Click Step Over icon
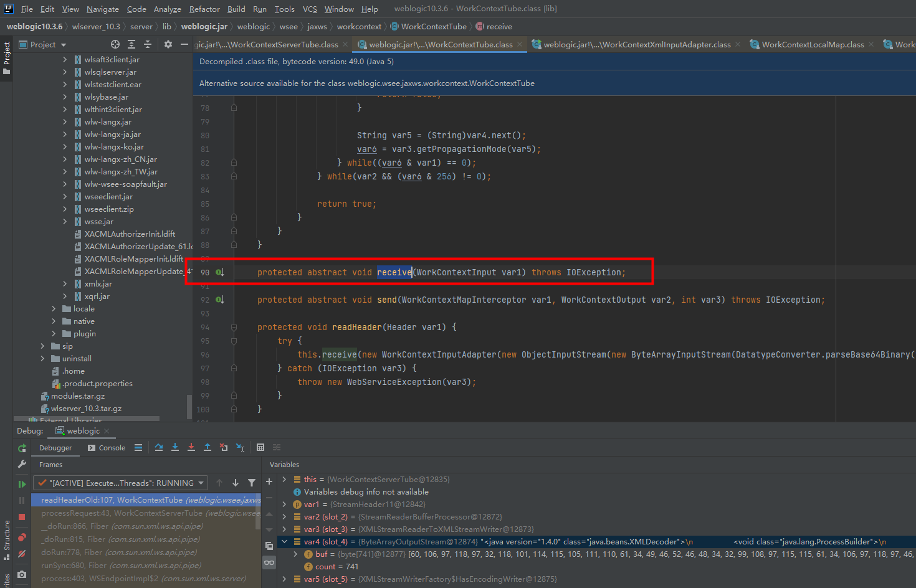916x588 pixels. pyautogui.click(x=159, y=448)
